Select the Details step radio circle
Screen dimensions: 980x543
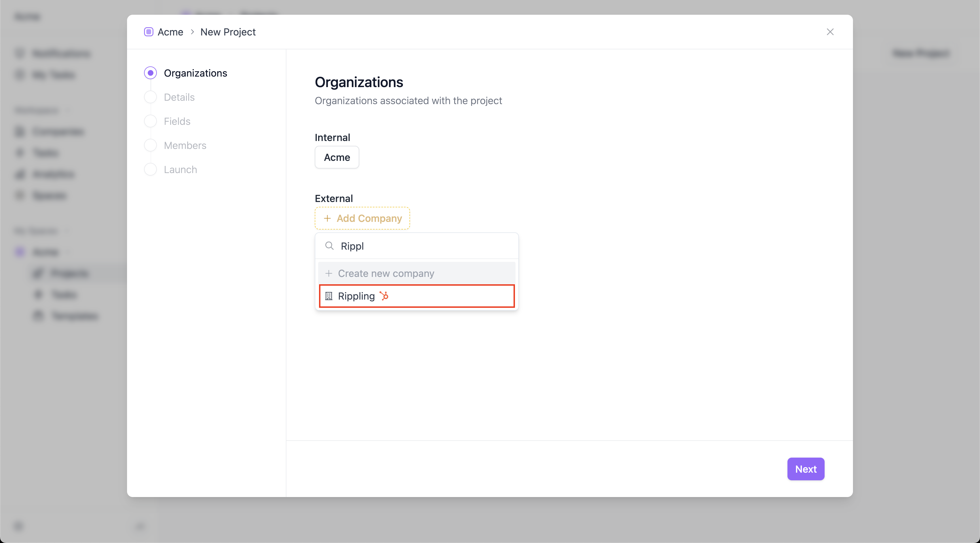(x=151, y=97)
